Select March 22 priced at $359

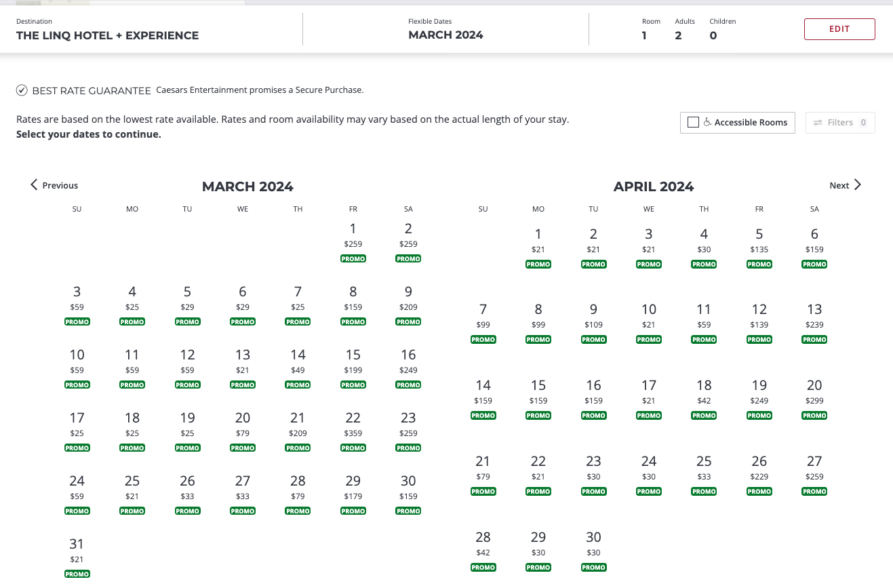[353, 425]
